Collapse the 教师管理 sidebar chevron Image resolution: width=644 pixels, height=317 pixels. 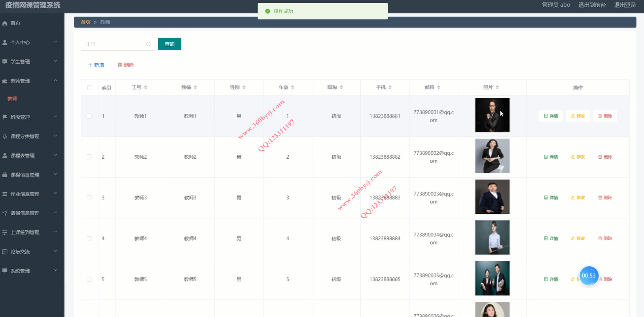click(55, 80)
